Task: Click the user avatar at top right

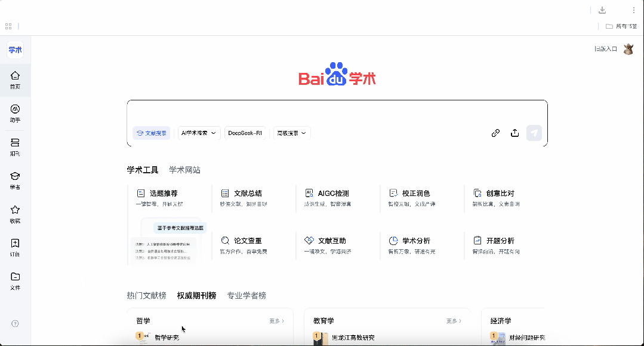Action: click(628, 49)
